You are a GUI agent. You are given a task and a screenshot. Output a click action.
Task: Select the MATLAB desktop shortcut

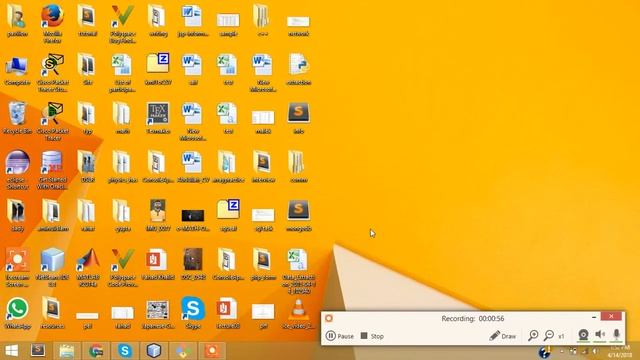coord(88,267)
